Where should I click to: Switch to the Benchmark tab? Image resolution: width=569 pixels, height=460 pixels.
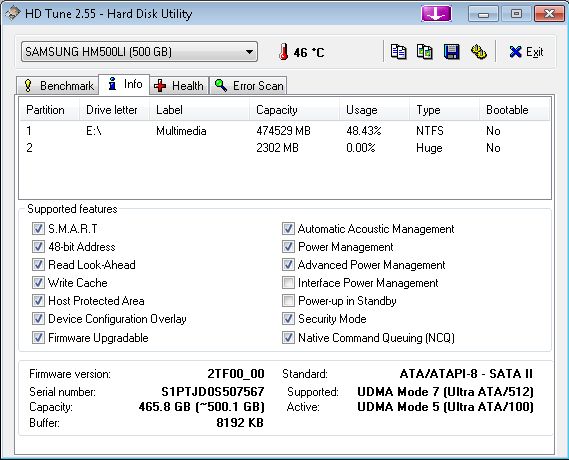tap(58, 86)
